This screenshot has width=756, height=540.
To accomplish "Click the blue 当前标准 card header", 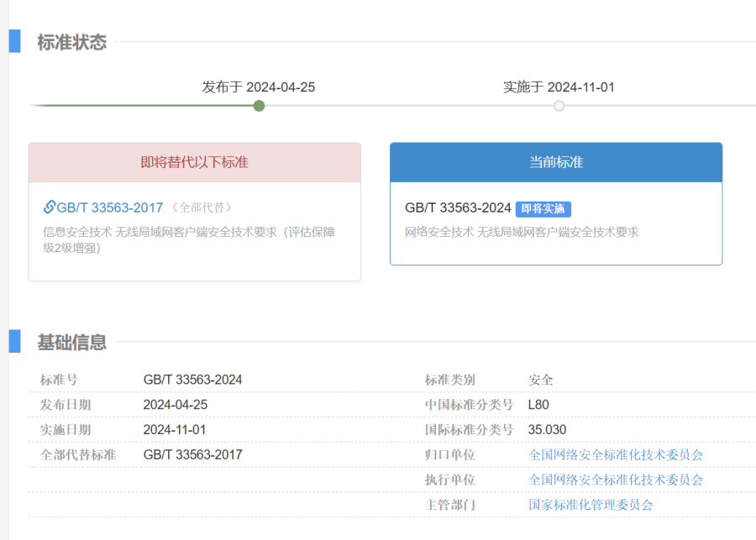I will pos(556,162).
